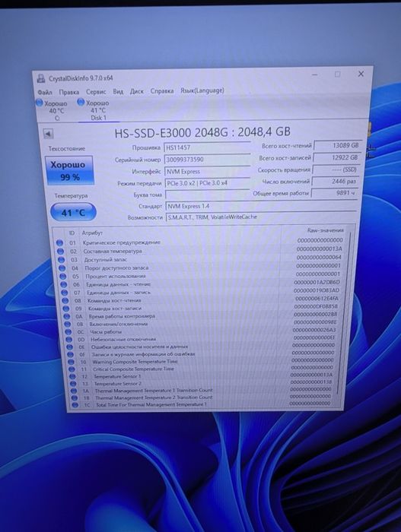This screenshot has width=401, height=532.
Task: Click total host writes value 12922 GB
Action: click(336, 157)
